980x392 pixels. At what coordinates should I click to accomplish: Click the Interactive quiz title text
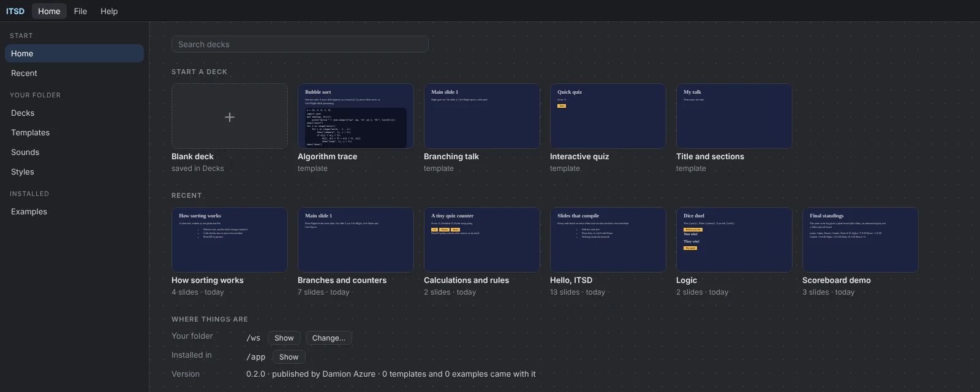579,156
